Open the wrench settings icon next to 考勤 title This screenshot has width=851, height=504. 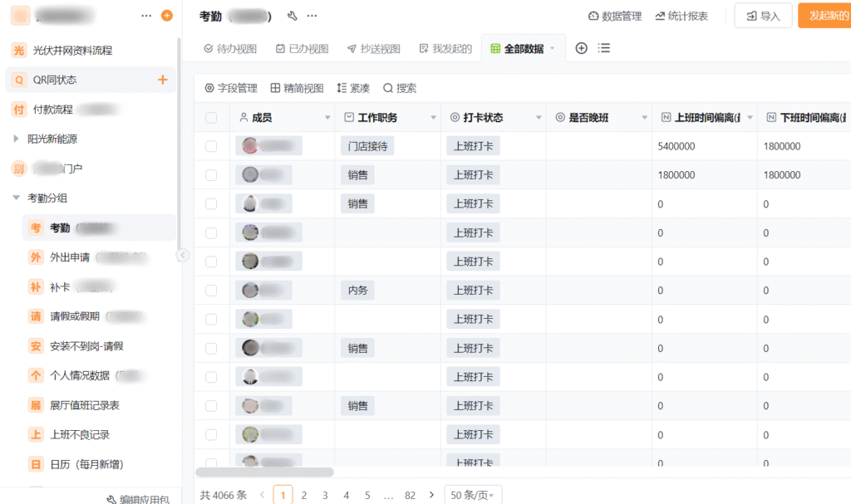[x=292, y=16]
